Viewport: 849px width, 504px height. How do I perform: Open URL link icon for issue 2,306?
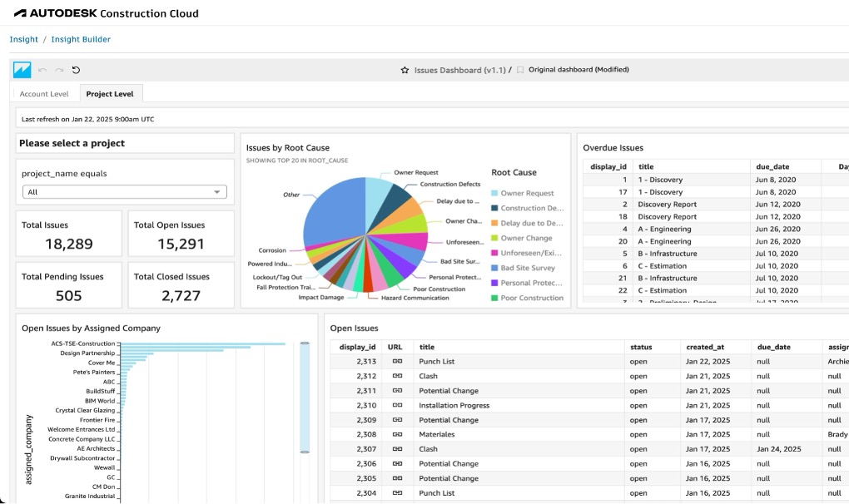[x=397, y=463]
